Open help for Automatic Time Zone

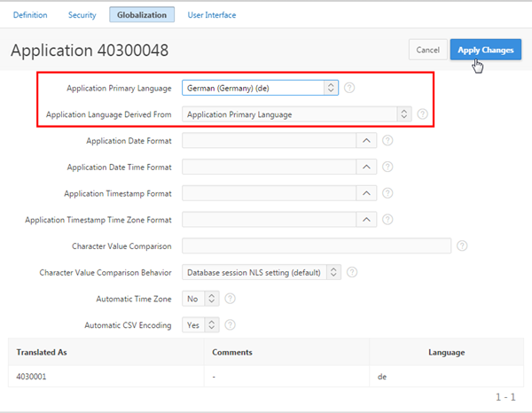[230, 299]
